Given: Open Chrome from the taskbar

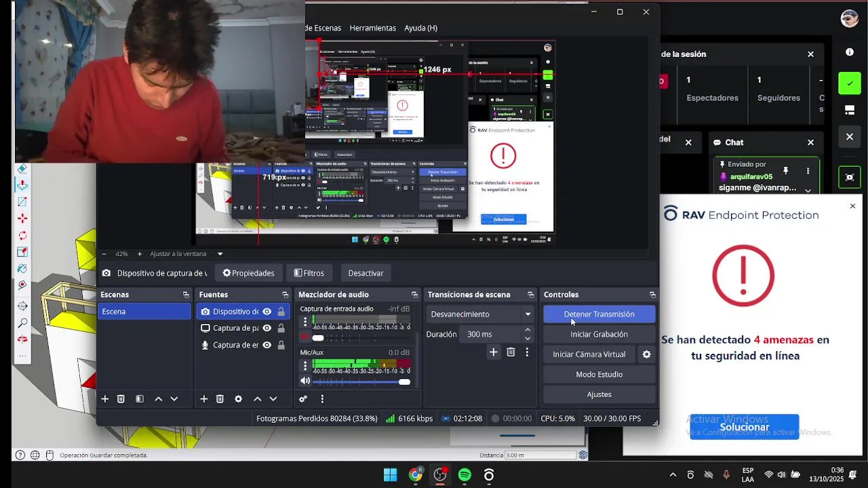Looking at the screenshot, I should coord(416,475).
